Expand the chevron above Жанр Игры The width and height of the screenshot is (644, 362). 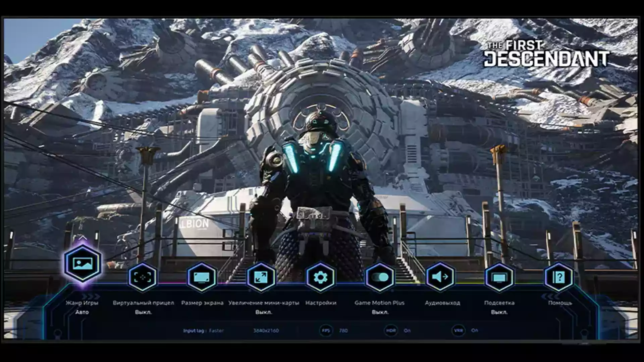pos(83,238)
